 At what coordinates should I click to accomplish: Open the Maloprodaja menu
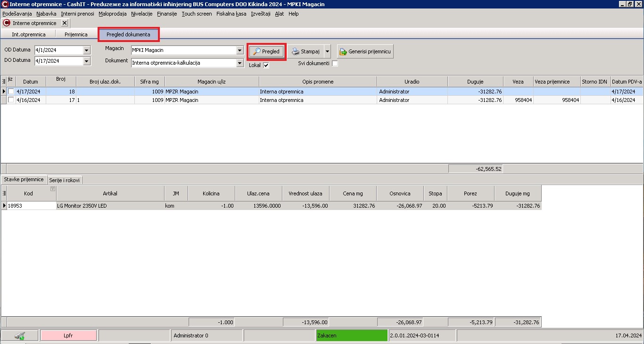[x=113, y=14]
